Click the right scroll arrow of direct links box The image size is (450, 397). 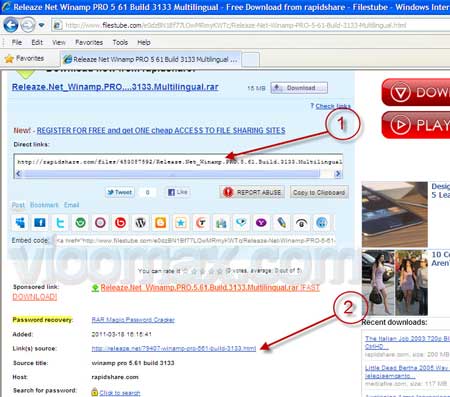[338, 174]
